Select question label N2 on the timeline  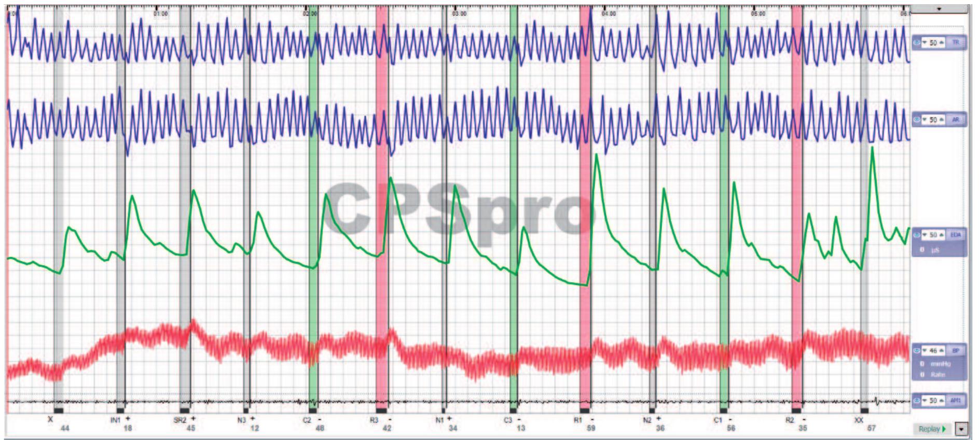647,420
